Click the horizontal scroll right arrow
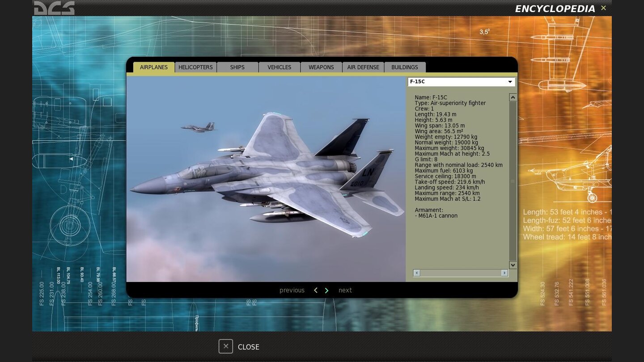The width and height of the screenshot is (644, 362). [x=504, y=273]
